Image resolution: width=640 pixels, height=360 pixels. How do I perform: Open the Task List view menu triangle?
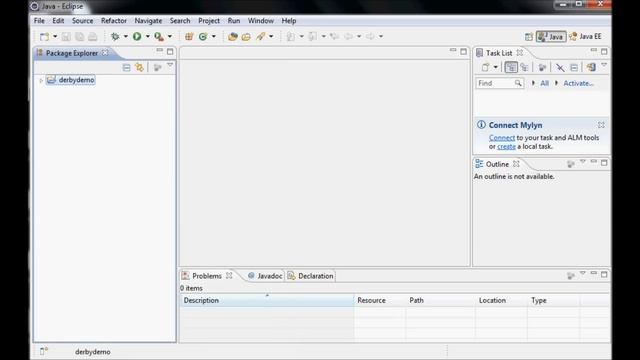pos(604,65)
